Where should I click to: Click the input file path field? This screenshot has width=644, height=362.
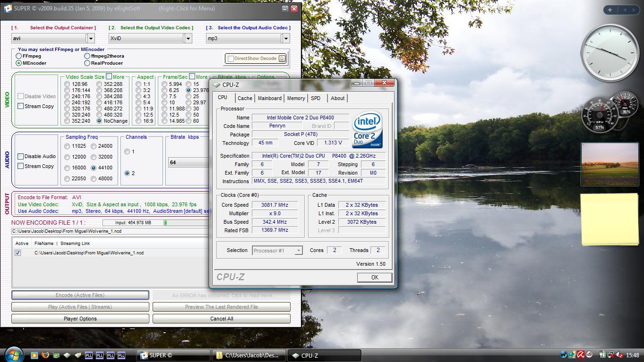[x=110, y=231]
